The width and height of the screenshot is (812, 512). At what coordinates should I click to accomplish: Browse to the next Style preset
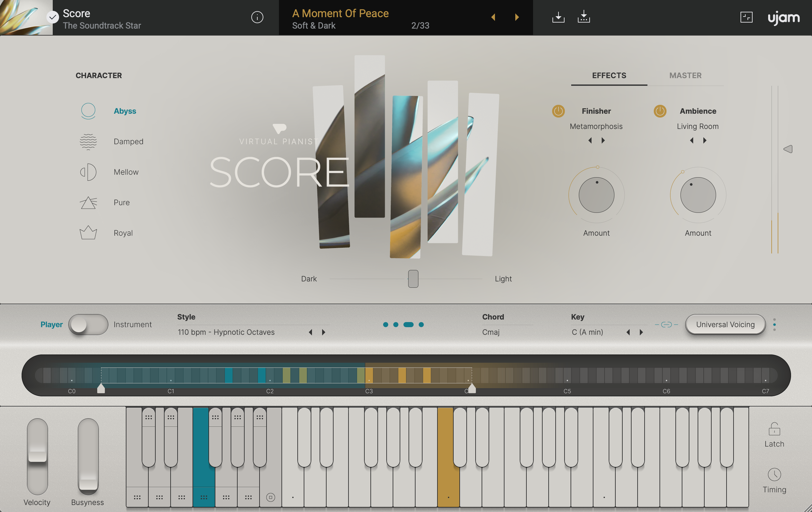(323, 332)
